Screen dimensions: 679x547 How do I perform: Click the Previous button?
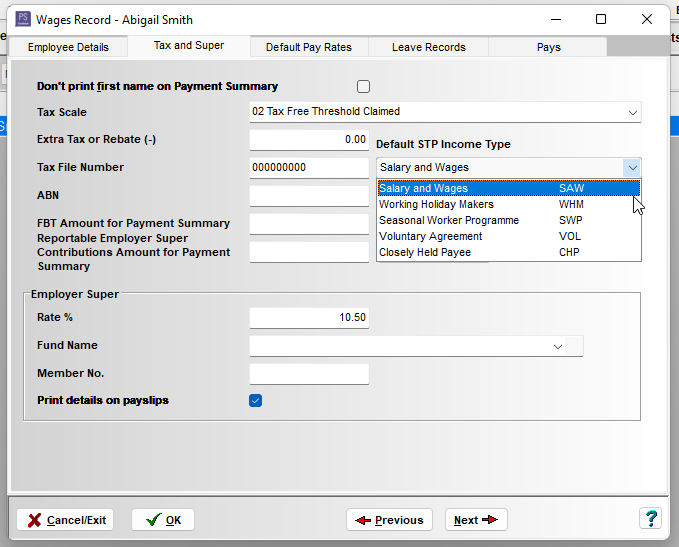tap(389, 520)
